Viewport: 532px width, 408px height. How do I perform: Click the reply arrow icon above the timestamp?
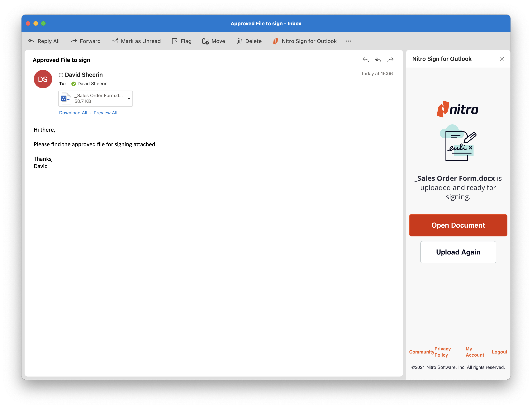tap(366, 60)
